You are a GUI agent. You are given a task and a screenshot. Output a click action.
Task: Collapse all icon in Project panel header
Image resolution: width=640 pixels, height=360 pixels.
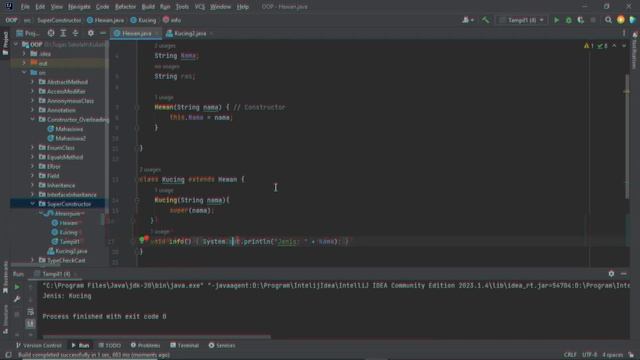point(76,33)
